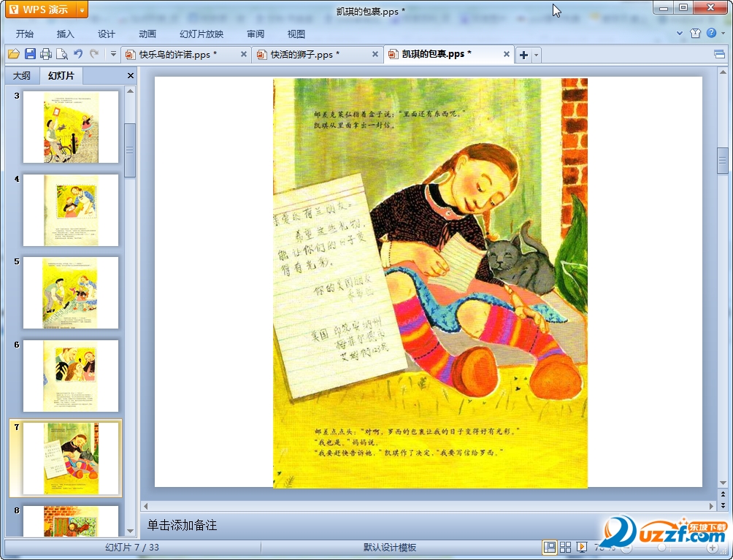The width and height of the screenshot is (733, 560).
Task: Switch to the 大纲 pane tab
Action: tap(22, 76)
